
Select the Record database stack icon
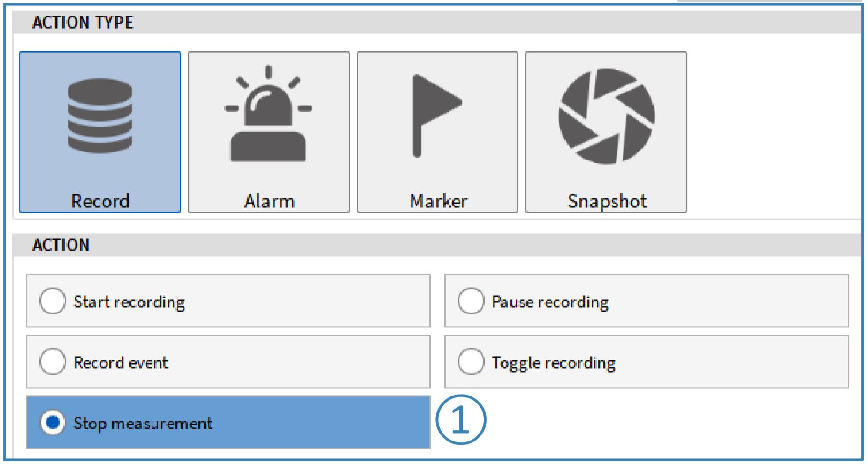(x=100, y=116)
